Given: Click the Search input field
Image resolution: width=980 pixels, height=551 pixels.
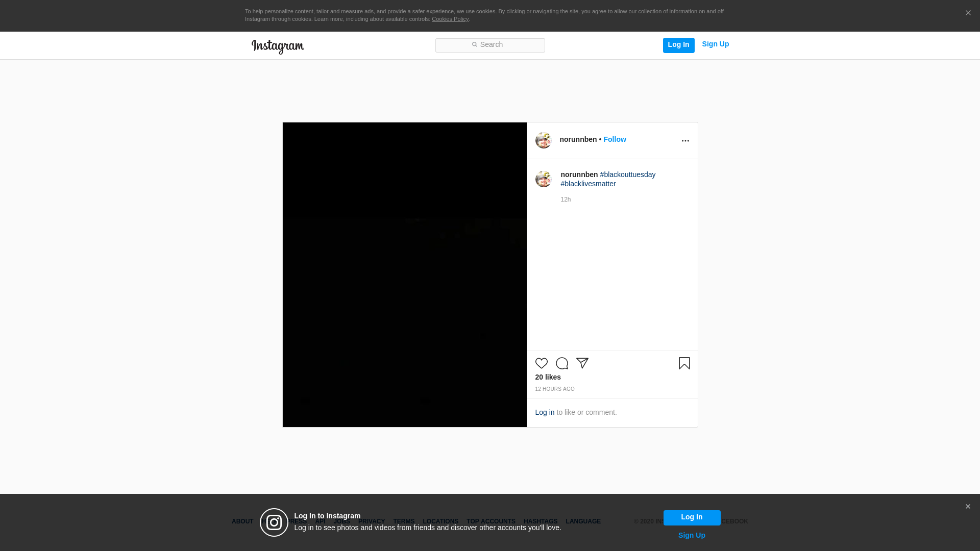Looking at the screenshot, I should [490, 45].
